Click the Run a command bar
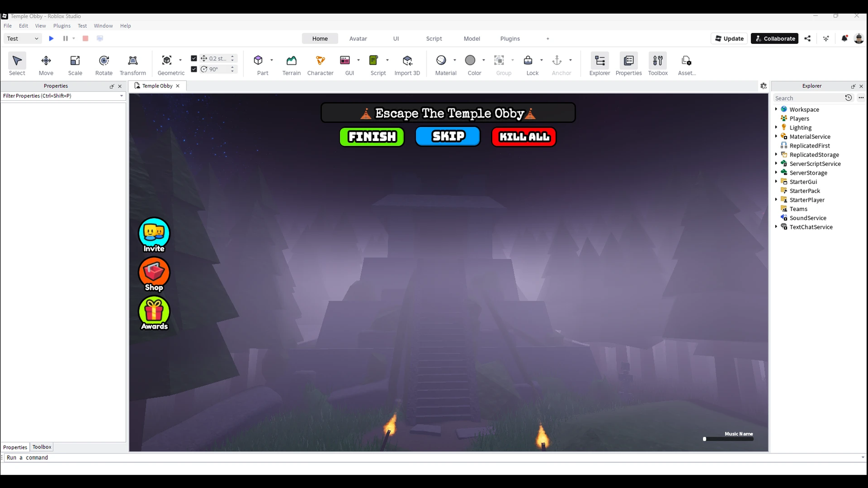 (x=434, y=458)
